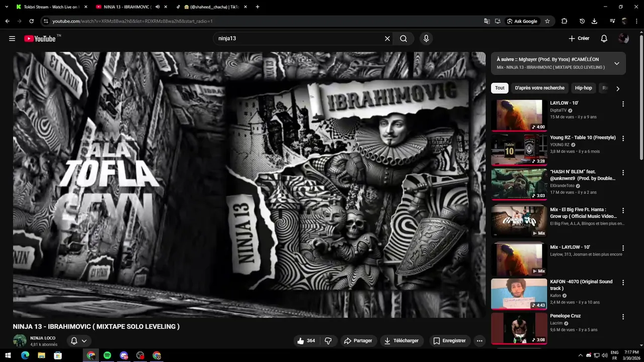Open options for Mix - El Big Five
644x362 pixels.
[x=623, y=211]
